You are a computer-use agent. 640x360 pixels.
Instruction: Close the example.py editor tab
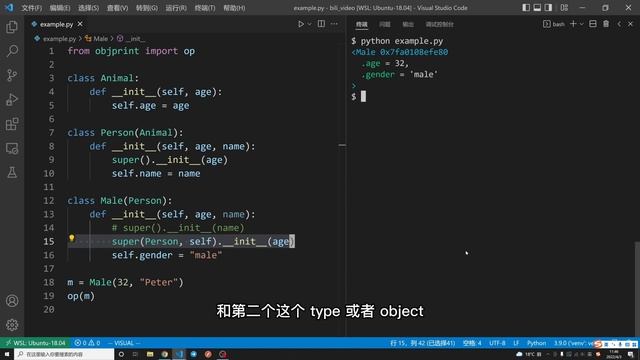(80, 24)
